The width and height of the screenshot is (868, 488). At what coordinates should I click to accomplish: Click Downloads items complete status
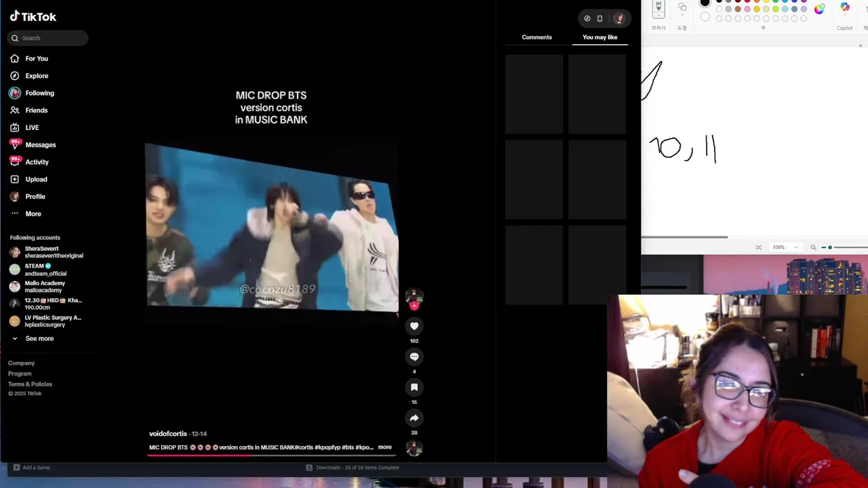(x=353, y=468)
